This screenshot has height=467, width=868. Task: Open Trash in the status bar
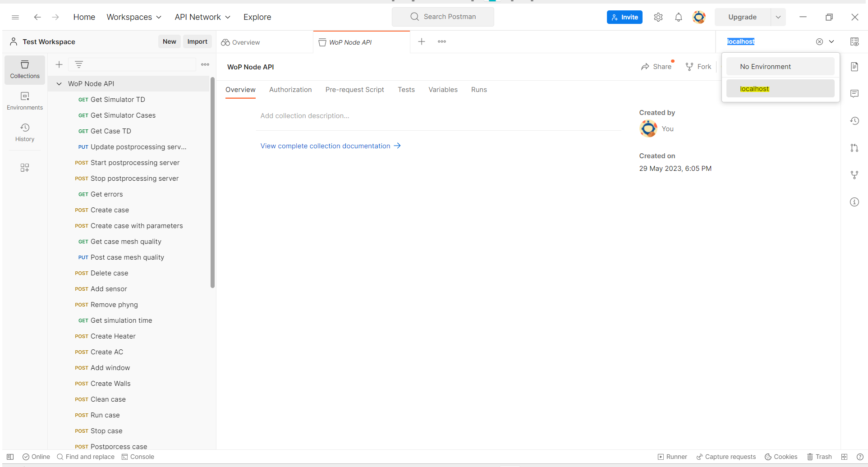pos(819,457)
